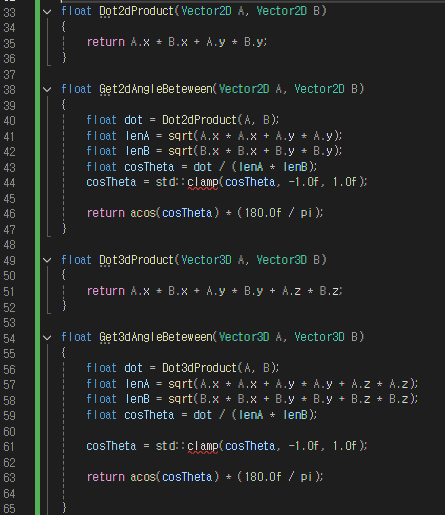Click the return keyword on line 35

pos(106,42)
